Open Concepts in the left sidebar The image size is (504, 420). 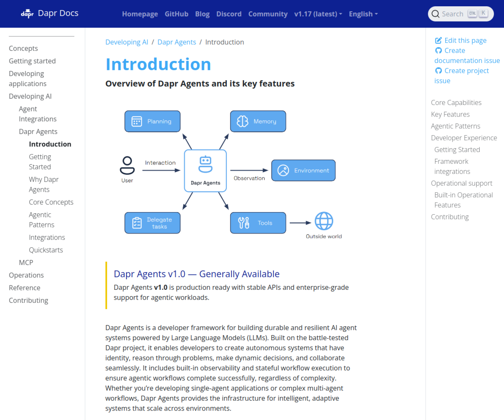pos(23,48)
